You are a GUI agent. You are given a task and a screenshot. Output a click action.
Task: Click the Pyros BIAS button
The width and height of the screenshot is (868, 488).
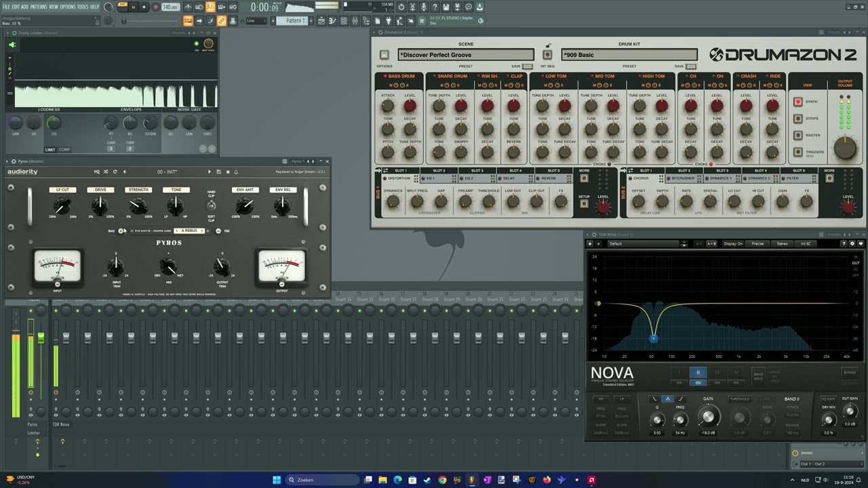pyautogui.click(x=120, y=230)
